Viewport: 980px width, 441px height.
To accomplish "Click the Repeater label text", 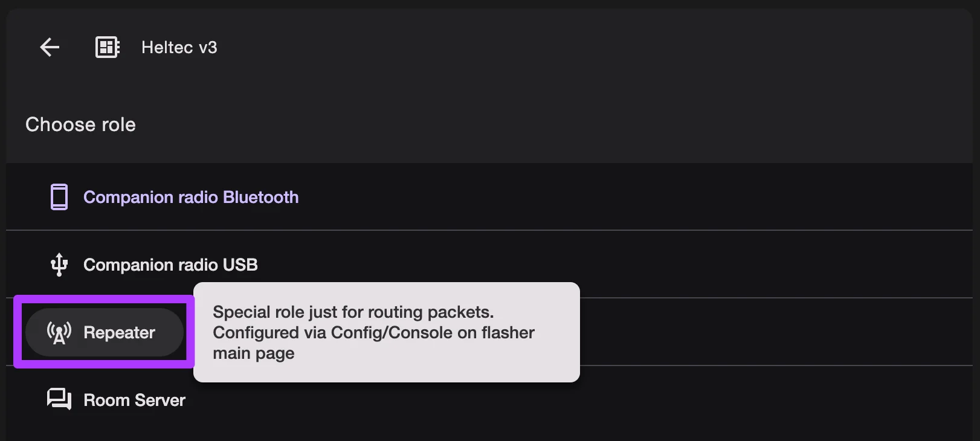I will pyautogui.click(x=119, y=332).
